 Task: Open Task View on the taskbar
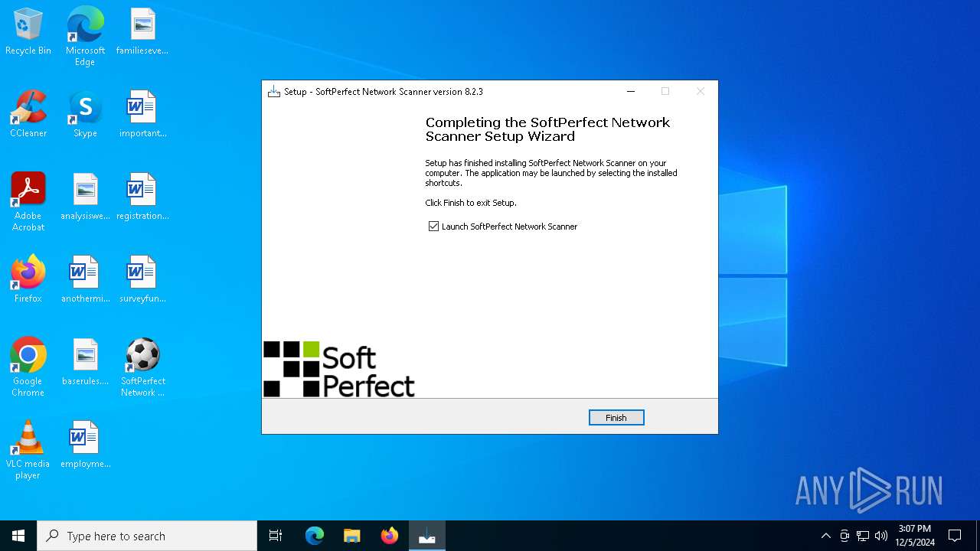pyautogui.click(x=276, y=536)
